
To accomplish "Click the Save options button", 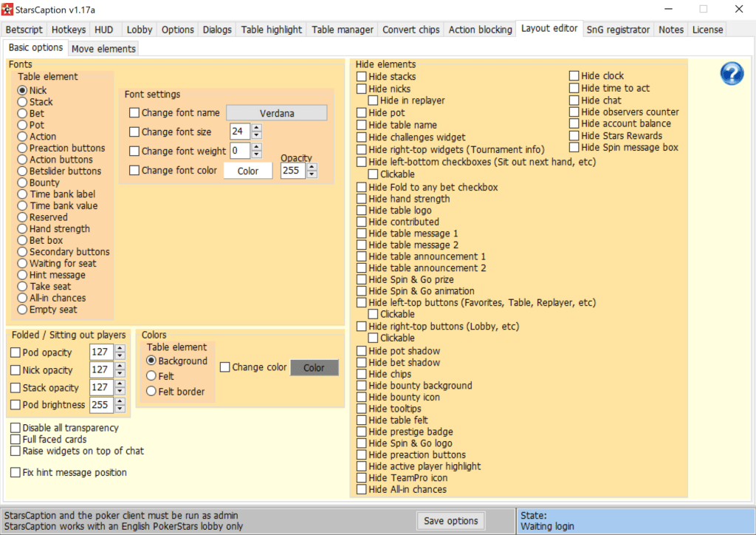I will pos(451,521).
